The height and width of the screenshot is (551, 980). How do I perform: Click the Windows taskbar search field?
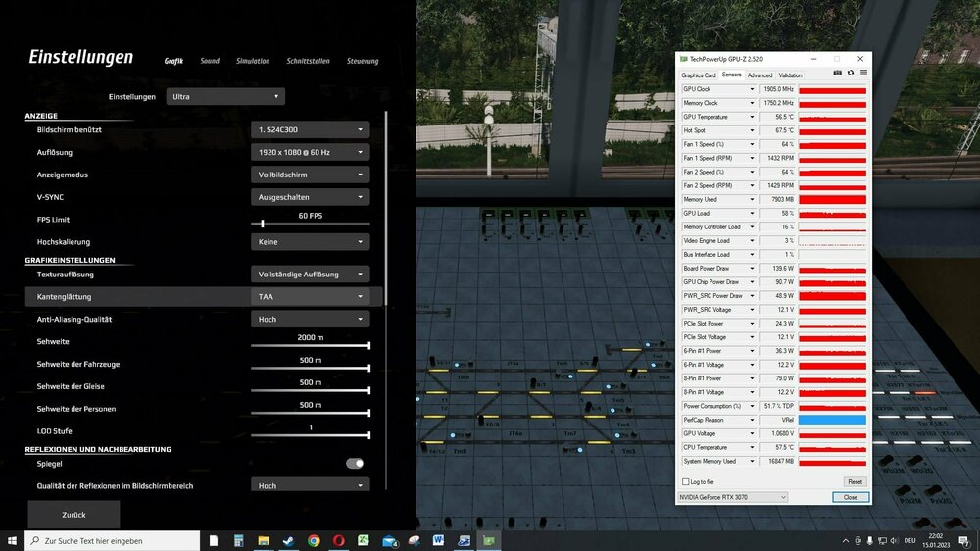pos(113,540)
